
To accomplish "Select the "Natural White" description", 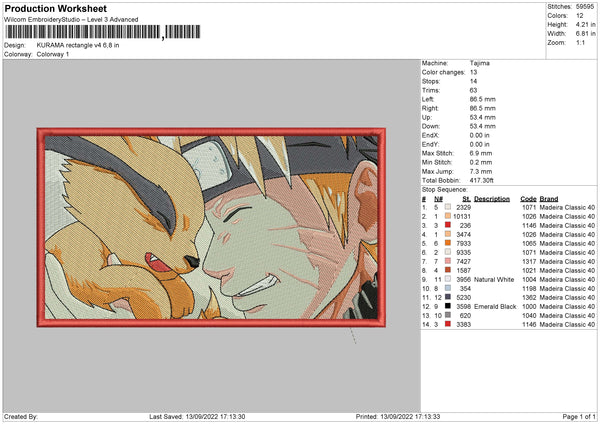I will (494, 279).
